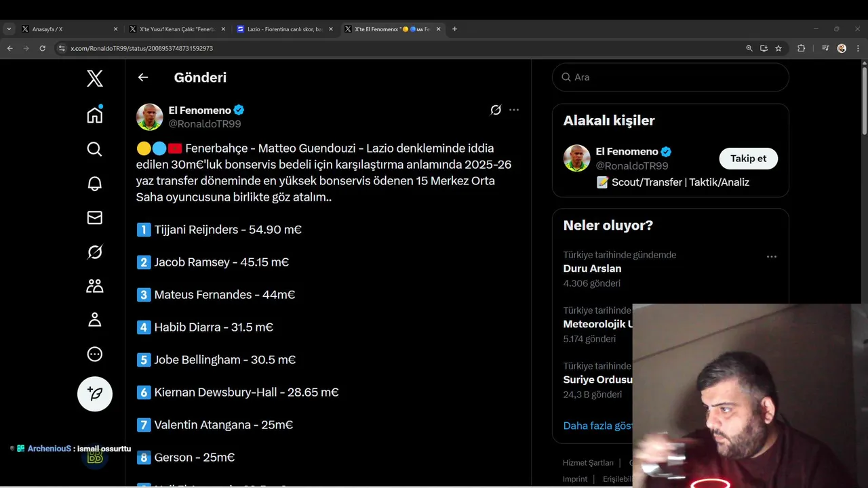Open the post's three-dot more menu
Viewport: 868px width, 488px height.
514,110
